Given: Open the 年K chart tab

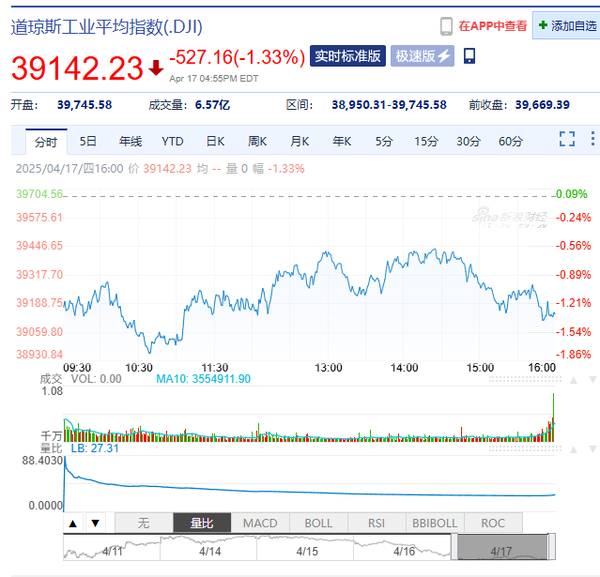Looking at the screenshot, I should [341, 141].
